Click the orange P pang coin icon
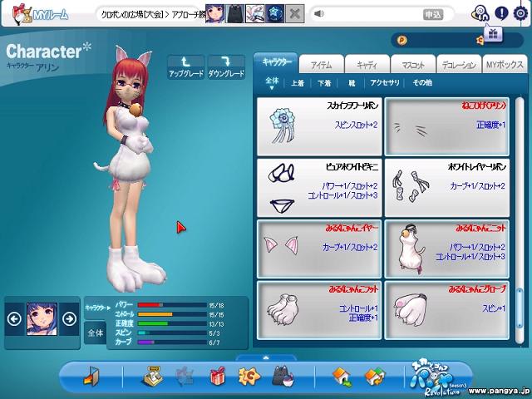This screenshot has width=532, height=399. (401, 41)
